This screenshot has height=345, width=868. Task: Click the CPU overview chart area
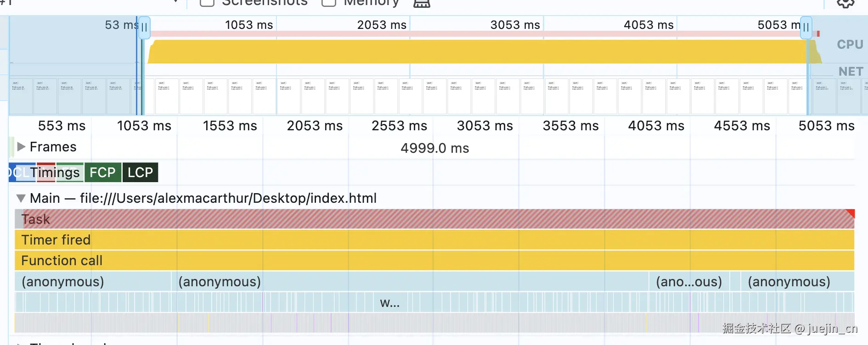point(478,51)
